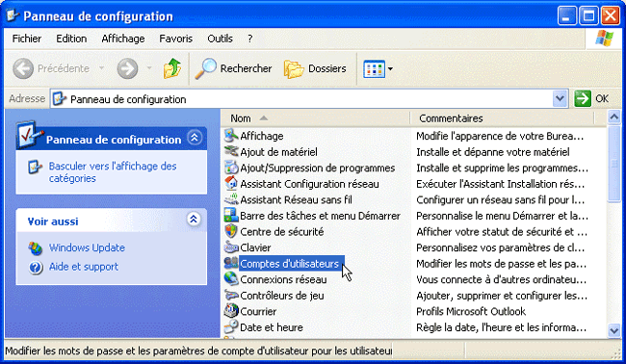Open the Edition menu

point(71,39)
